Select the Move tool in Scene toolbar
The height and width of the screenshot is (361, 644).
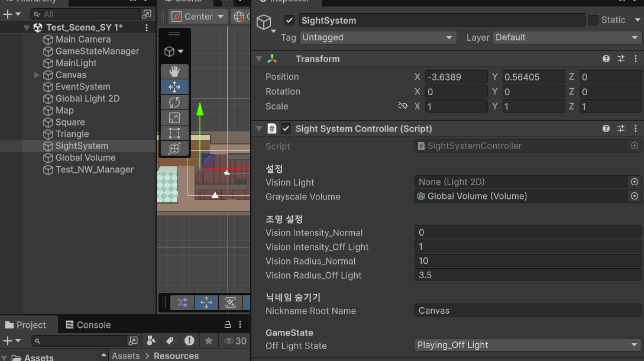tap(174, 87)
